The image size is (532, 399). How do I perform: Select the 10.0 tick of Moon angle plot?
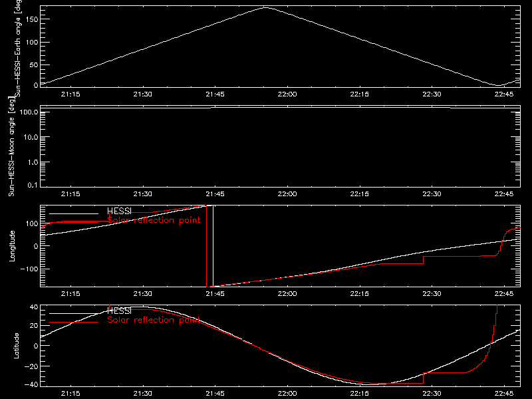coord(31,137)
